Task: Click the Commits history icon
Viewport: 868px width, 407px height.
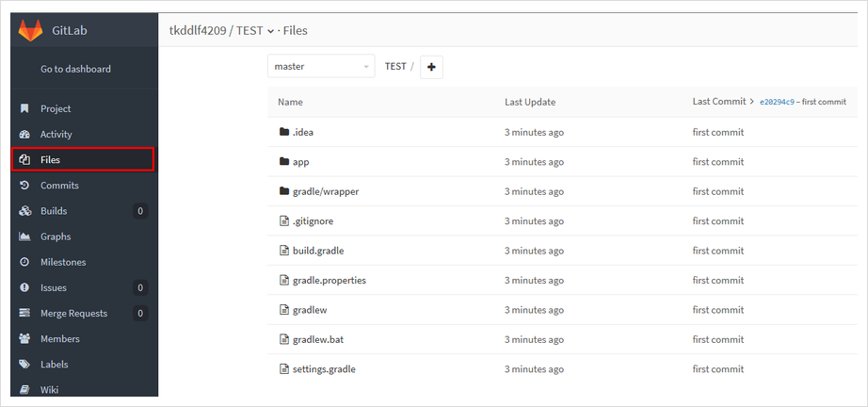Action: [24, 185]
